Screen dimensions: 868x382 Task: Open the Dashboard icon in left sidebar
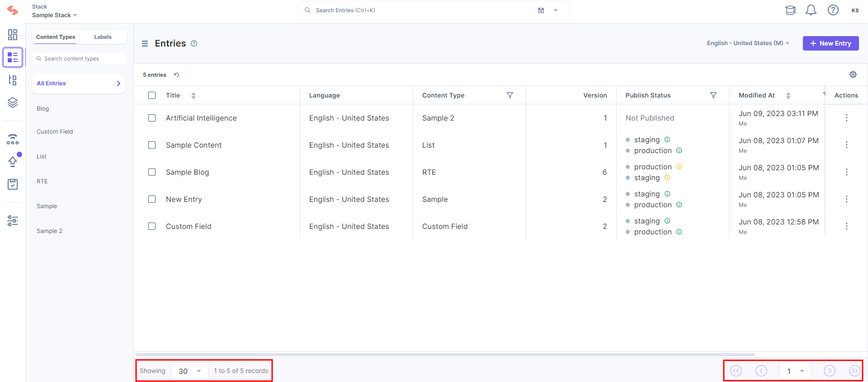13,35
